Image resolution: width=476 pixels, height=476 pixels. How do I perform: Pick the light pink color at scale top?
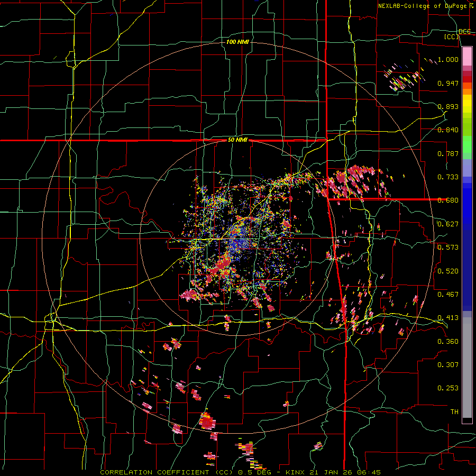tap(467, 56)
